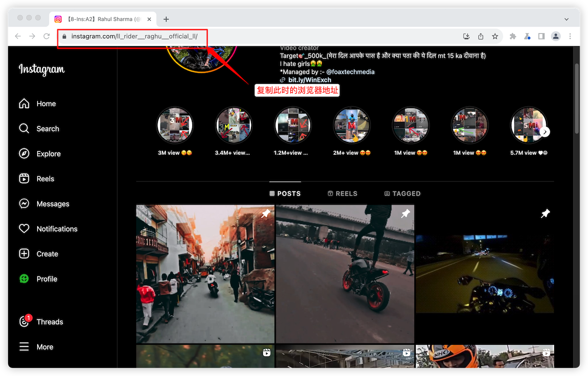Open @foaxtechmedia profile mention
Viewport: 588px width, 376px height.
tap(350, 72)
